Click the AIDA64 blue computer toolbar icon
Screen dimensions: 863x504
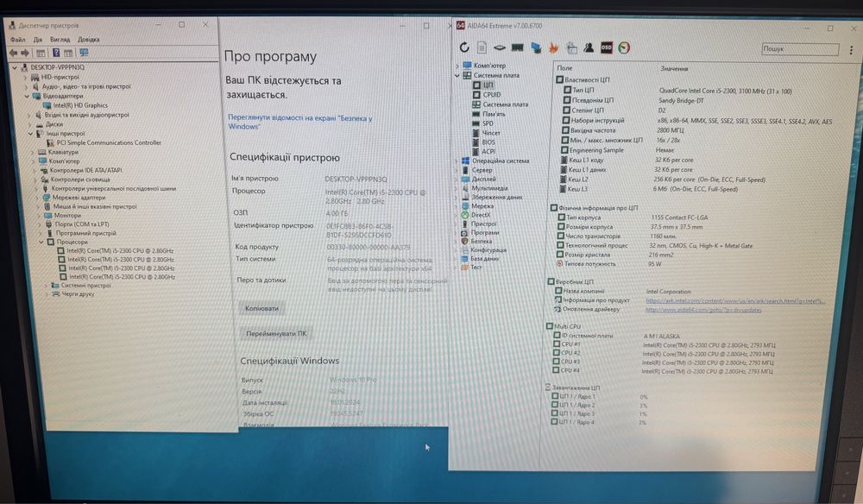[x=536, y=48]
